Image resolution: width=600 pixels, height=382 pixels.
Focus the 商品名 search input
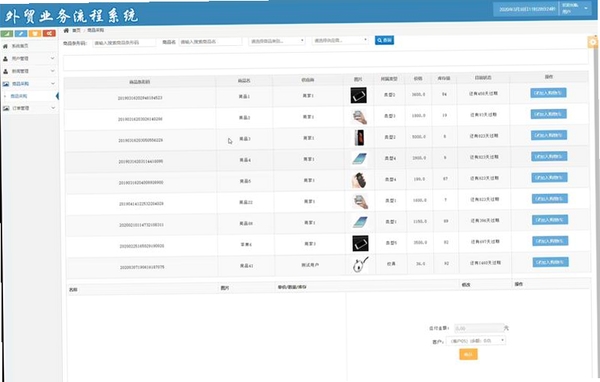(210, 42)
